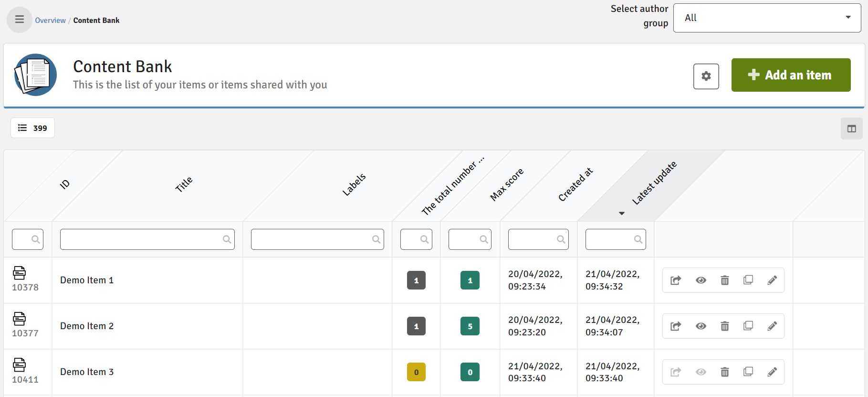Open the hamburger navigation menu

[x=20, y=20]
